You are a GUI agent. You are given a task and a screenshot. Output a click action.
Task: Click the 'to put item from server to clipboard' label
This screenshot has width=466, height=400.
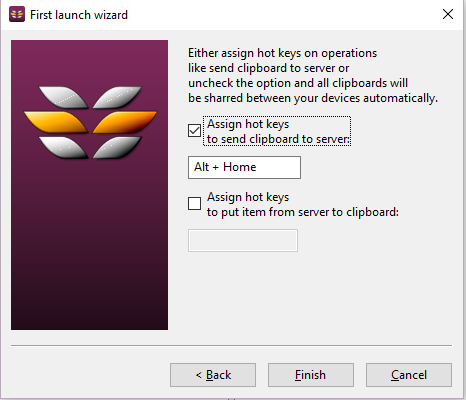(x=303, y=212)
